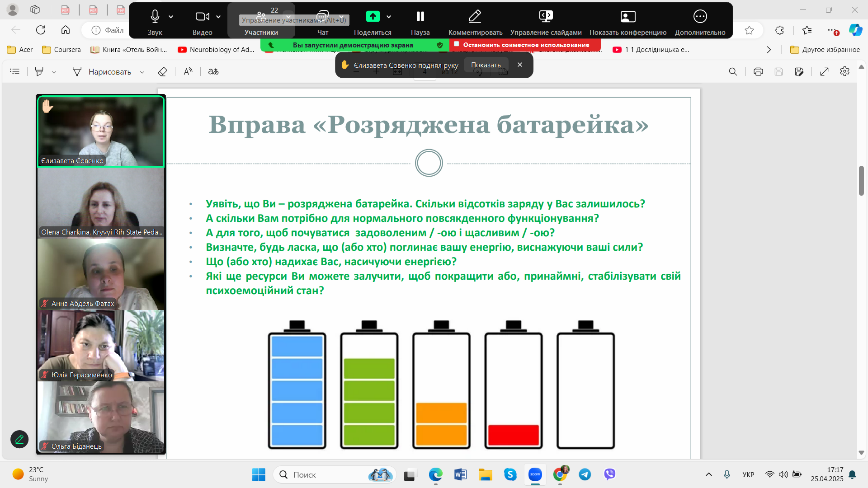868x488 pixels.
Task: Click the PDF vertical scrollbar thumb
Action: click(x=861, y=181)
